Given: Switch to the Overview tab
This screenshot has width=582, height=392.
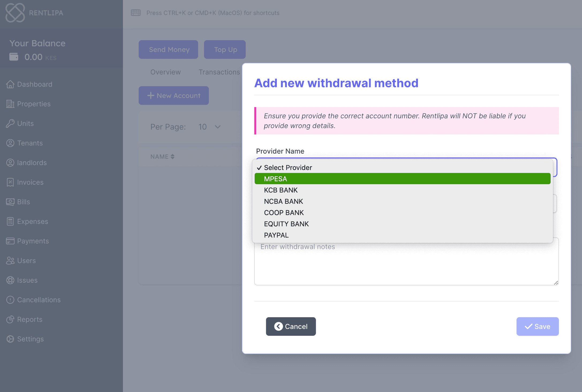Looking at the screenshot, I should 165,72.
